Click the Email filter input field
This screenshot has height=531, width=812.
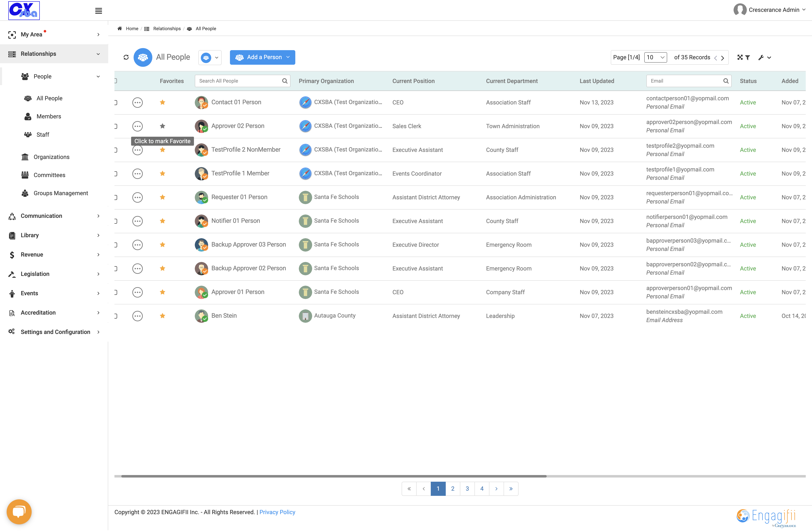coord(689,81)
